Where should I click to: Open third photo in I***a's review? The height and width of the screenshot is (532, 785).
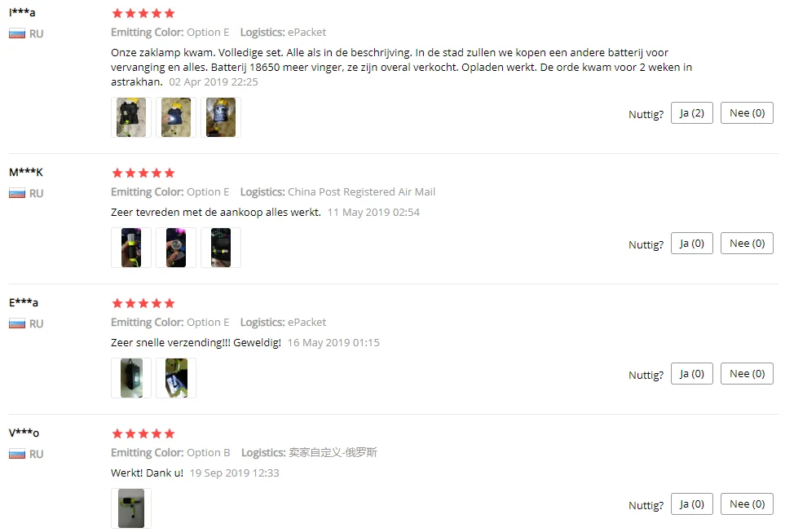coord(221,117)
